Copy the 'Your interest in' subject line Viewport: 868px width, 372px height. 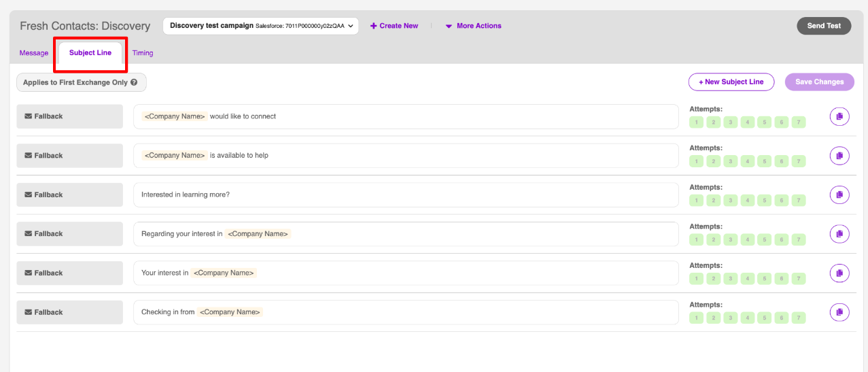pyautogui.click(x=839, y=273)
